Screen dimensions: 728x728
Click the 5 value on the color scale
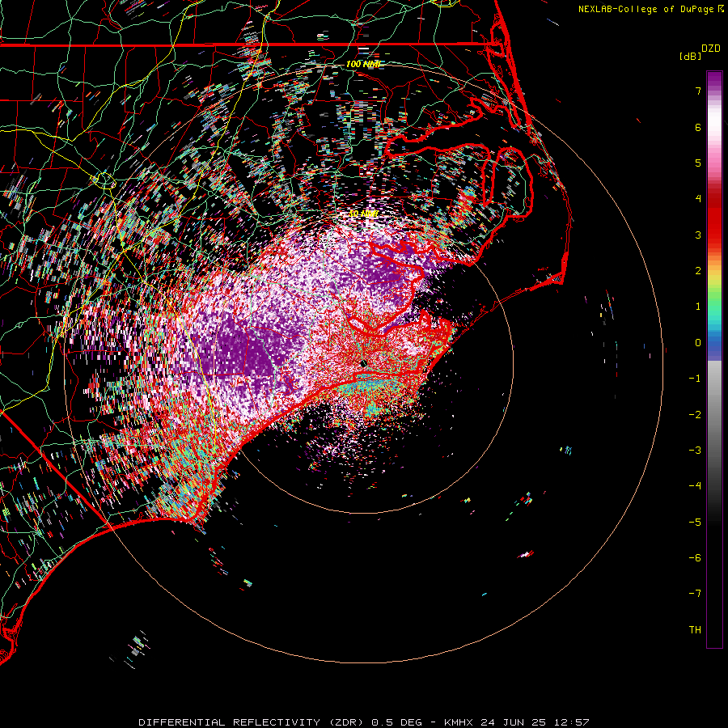pyautogui.click(x=698, y=163)
